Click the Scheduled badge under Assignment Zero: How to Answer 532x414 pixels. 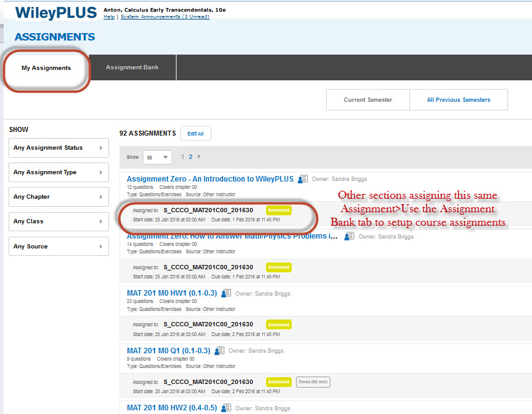(x=278, y=267)
